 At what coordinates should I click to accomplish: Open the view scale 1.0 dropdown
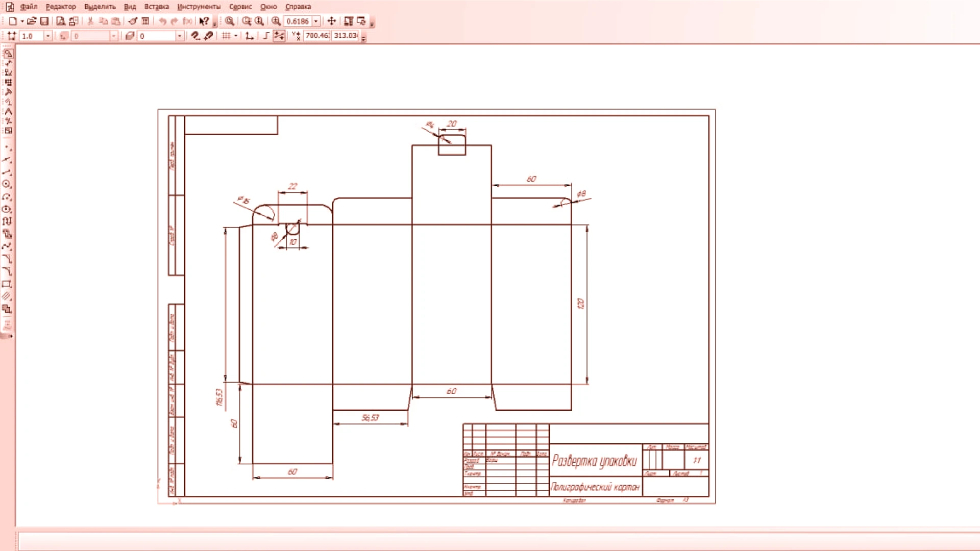click(48, 36)
